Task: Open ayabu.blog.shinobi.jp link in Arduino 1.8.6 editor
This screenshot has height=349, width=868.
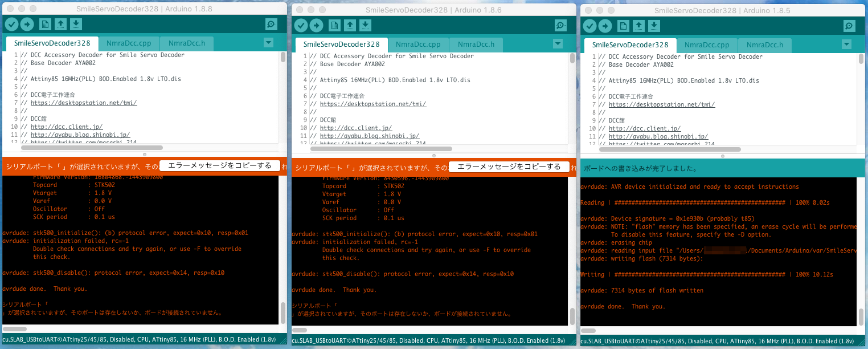Action: click(x=370, y=136)
